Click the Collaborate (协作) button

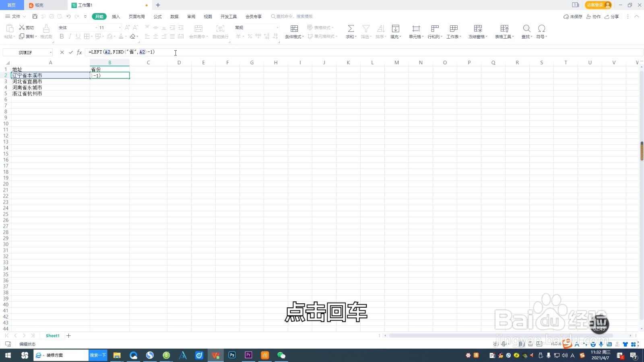[594, 16]
